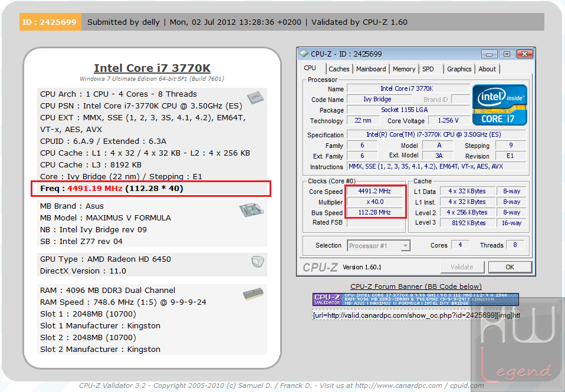
Task: Switch to the Memory tab
Action: [x=404, y=69]
